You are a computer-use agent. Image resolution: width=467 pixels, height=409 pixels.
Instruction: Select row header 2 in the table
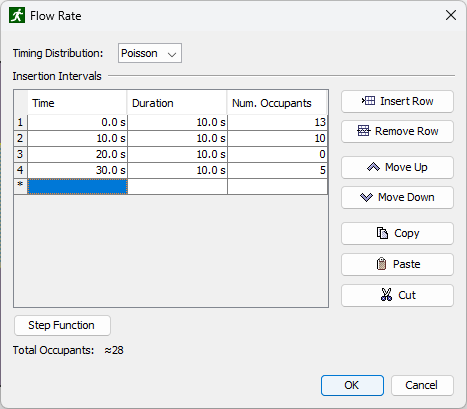[21, 138]
